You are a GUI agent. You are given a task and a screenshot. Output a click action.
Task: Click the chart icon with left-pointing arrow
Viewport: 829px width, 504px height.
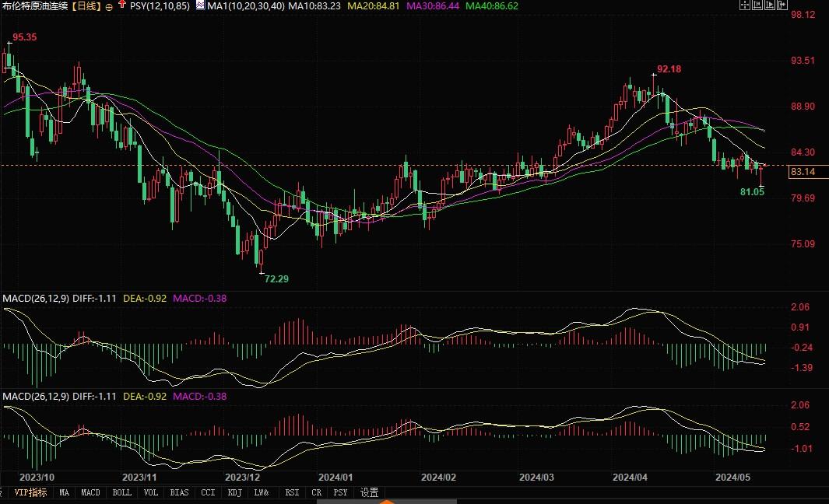[757, 5]
